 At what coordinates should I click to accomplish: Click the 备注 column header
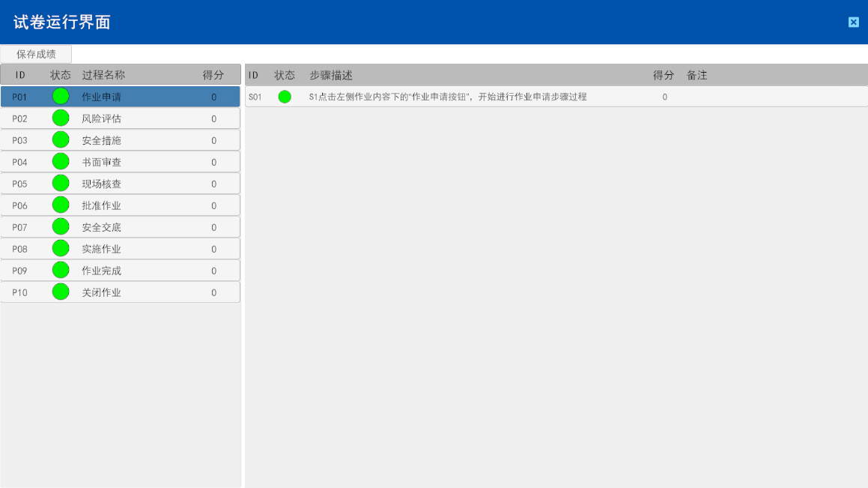(697, 75)
